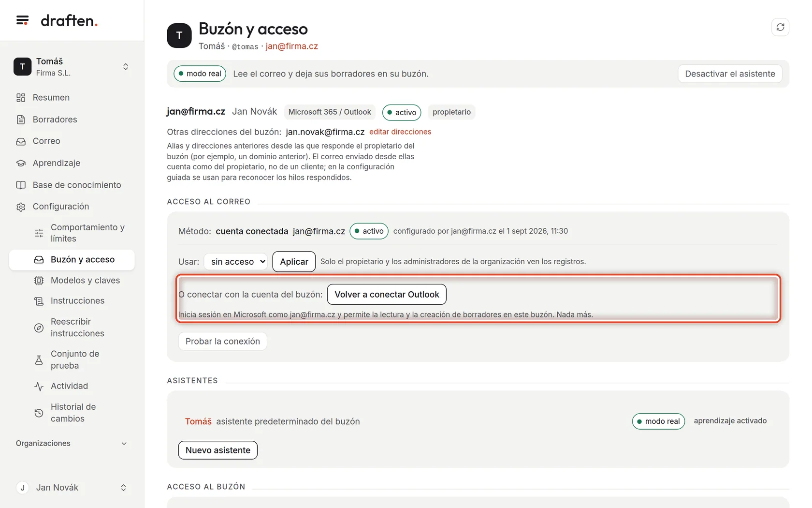
Task: Expand the Organizaciones section
Action: pyautogui.click(x=72, y=444)
